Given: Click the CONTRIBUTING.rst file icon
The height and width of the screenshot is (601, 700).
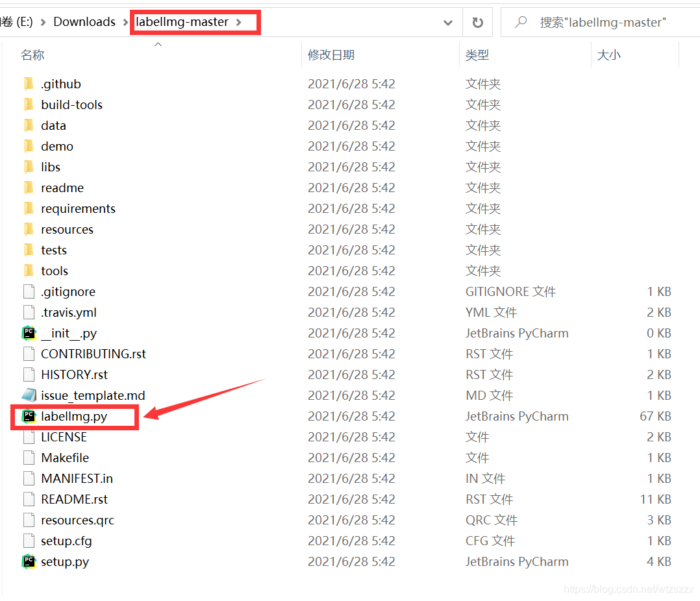Looking at the screenshot, I should click(x=29, y=354).
